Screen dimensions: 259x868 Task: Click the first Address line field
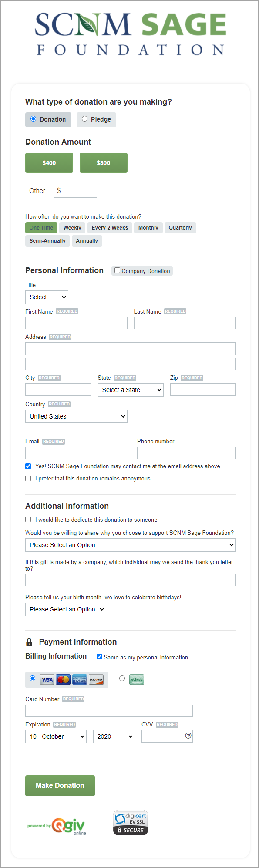coord(131,348)
